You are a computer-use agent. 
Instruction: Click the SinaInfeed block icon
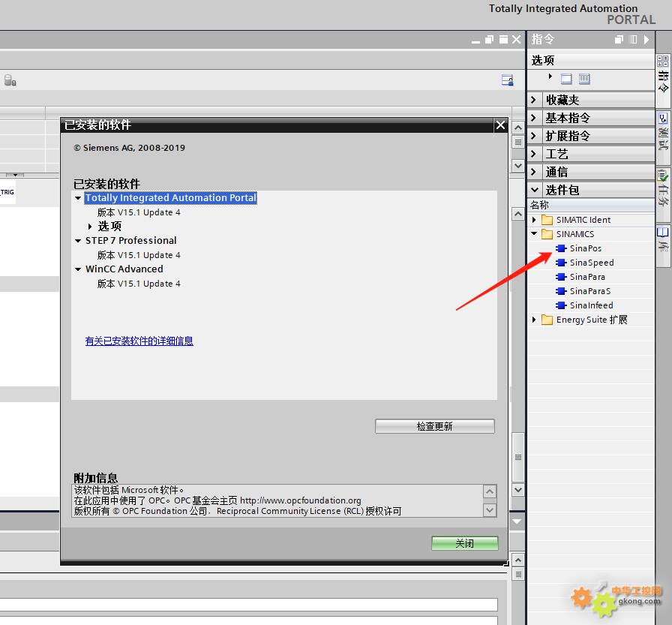[561, 305]
